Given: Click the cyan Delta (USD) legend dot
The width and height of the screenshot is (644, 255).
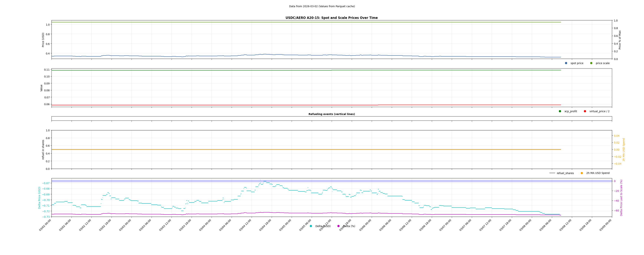Looking at the screenshot, I should point(311,226).
